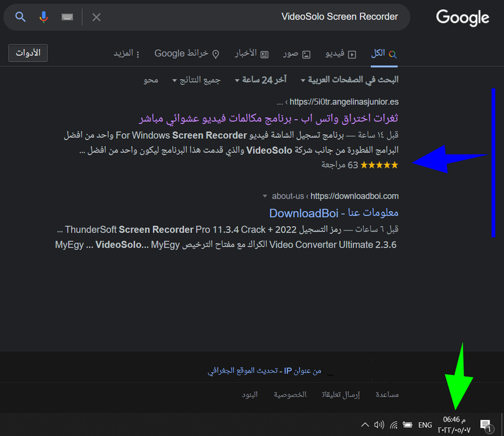Expand the جميع النتائج results filter
Image resolution: width=504 pixels, height=436 pixels.
coord(197,80)
